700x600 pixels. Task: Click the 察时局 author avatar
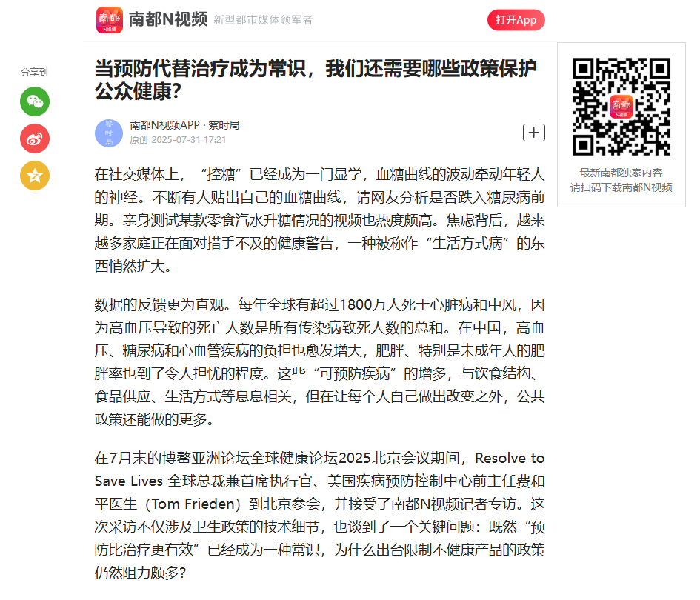pyautogui.click(x=109, y=133)
